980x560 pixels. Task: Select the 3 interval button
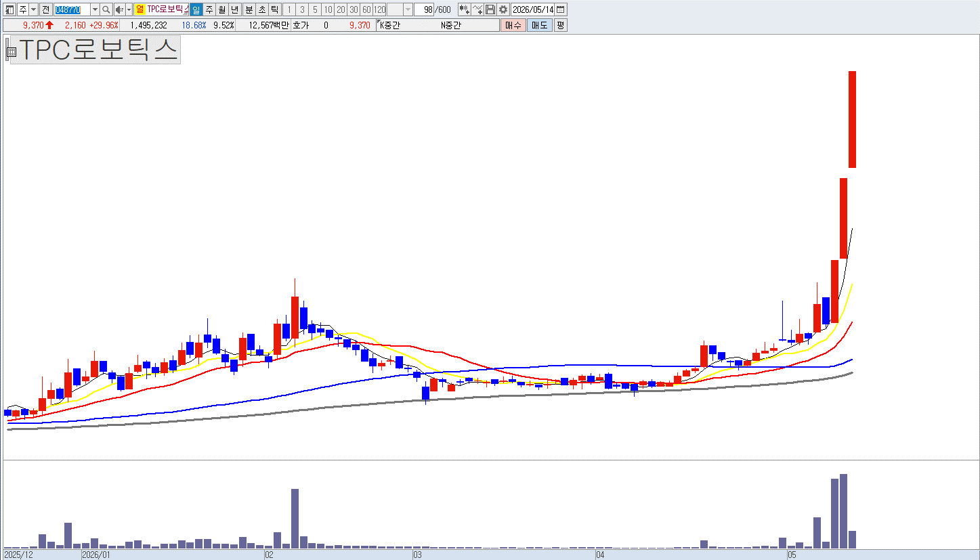click(302, 9)
